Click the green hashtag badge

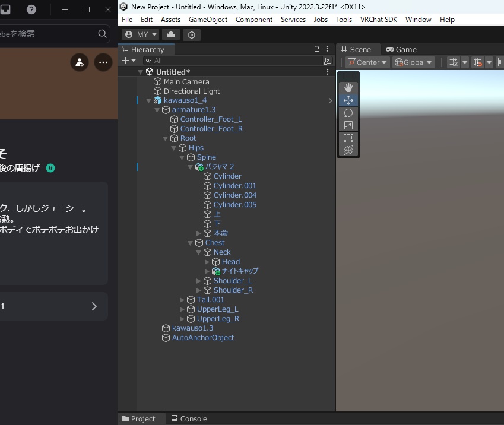pos(50,168)
